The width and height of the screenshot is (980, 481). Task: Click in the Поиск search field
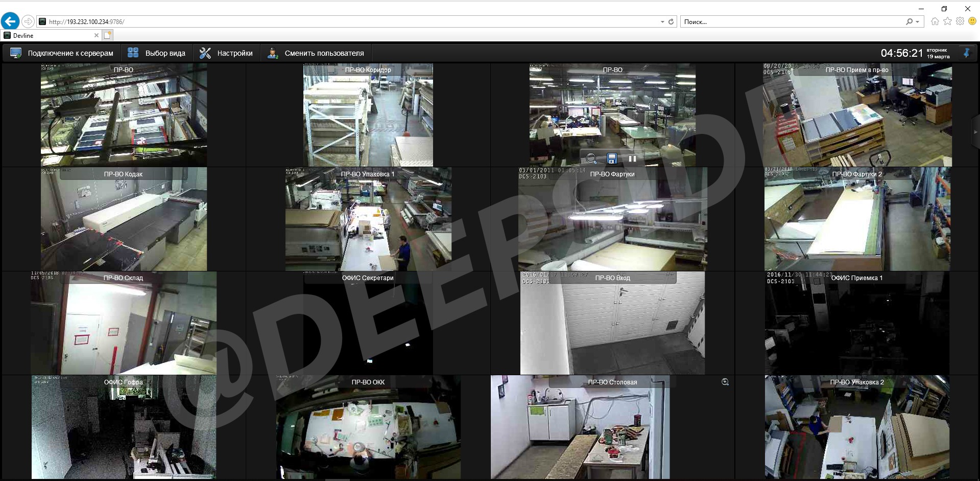point(792,22)
